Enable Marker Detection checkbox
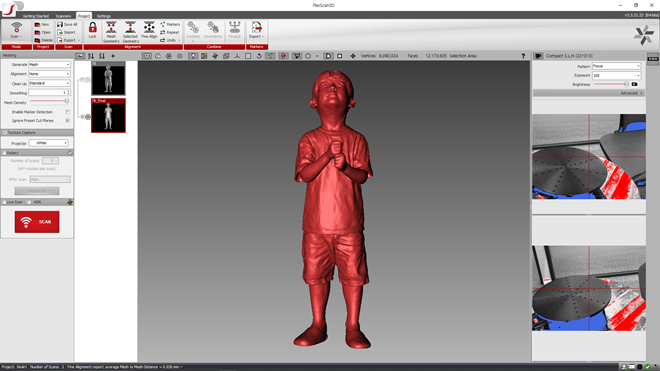This screenshot has height=371, width=660. [x=68, y=112]
